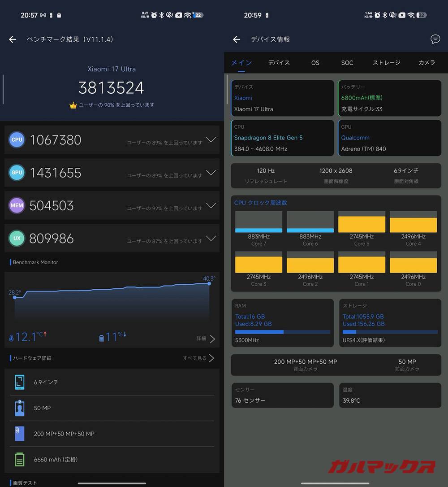Tap the green UX score badge
Viewport: 448px width, 487px height.
point(17,238)
